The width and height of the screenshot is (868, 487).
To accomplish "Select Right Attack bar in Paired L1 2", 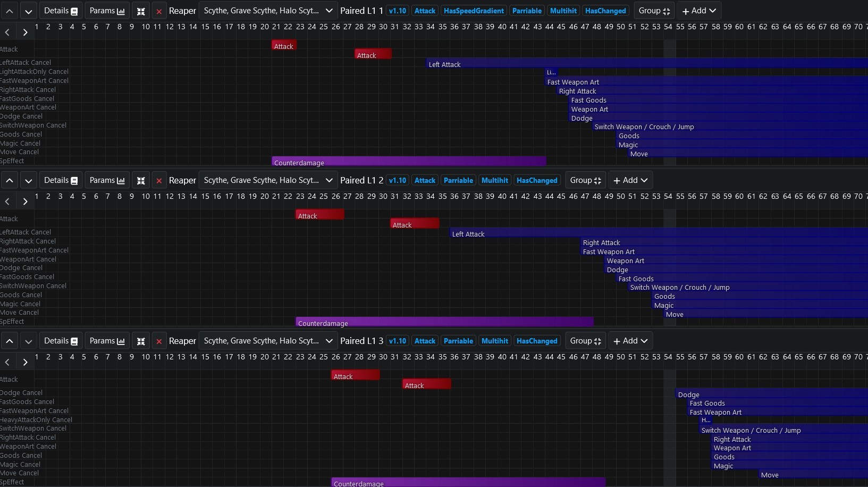I will (724, 242).
